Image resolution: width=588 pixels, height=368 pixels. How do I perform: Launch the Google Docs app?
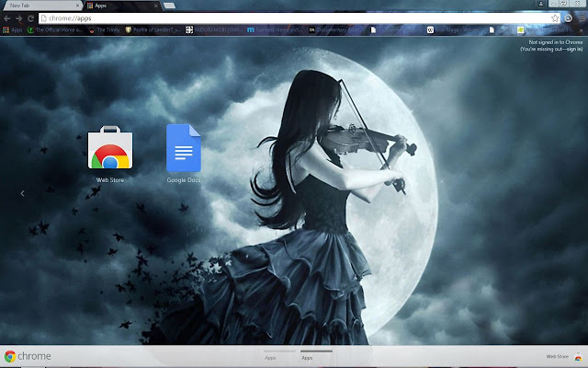pyautogui.click(x=184, y=148)
